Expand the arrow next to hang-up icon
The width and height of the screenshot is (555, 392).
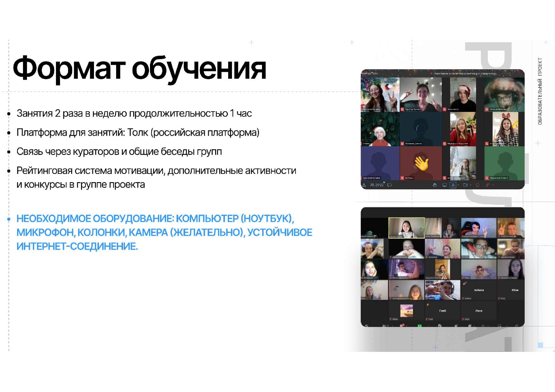coord(493,185)
